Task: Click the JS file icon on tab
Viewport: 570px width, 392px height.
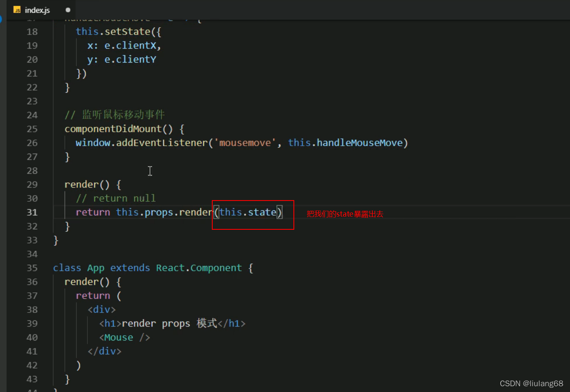Action: 17,10
